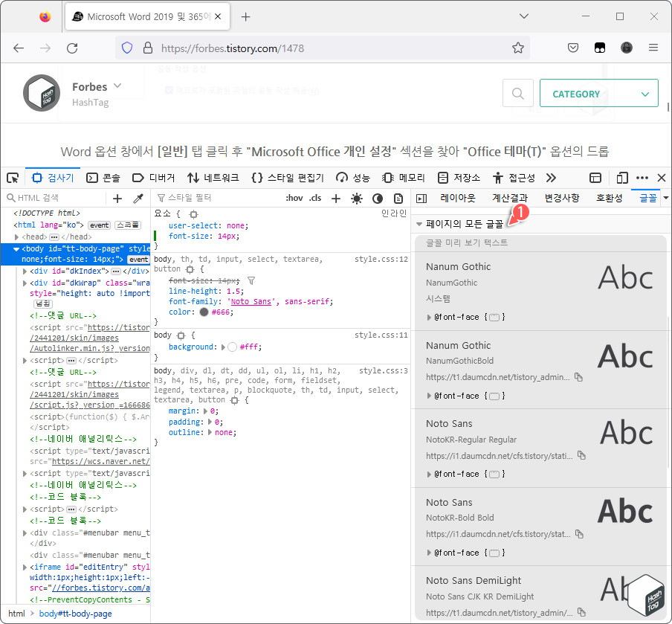This screenshot has height=624, width=672.
Task: Go back with the browser back arrow
Action: pos(19,48)
